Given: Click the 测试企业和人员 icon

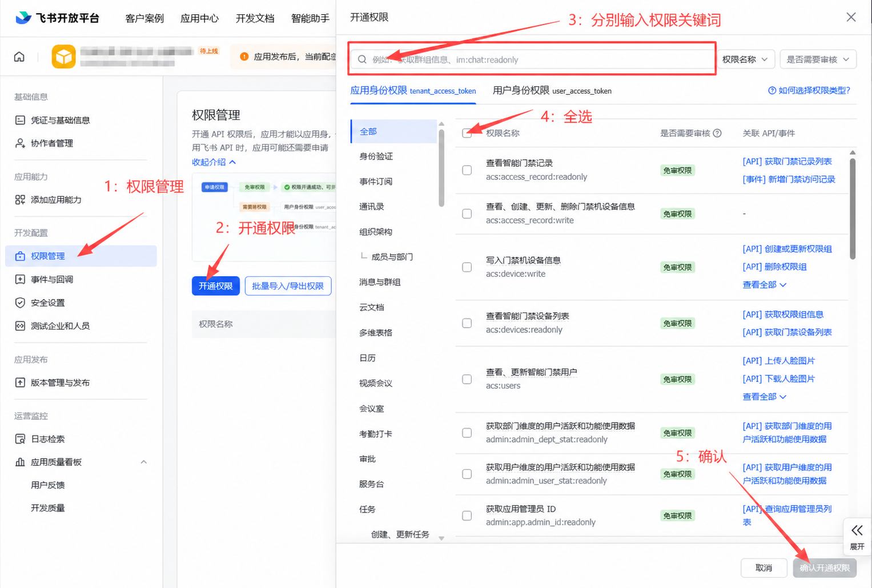Looking at the screenshot, I should pyautogui.click(x=20, y=325).
